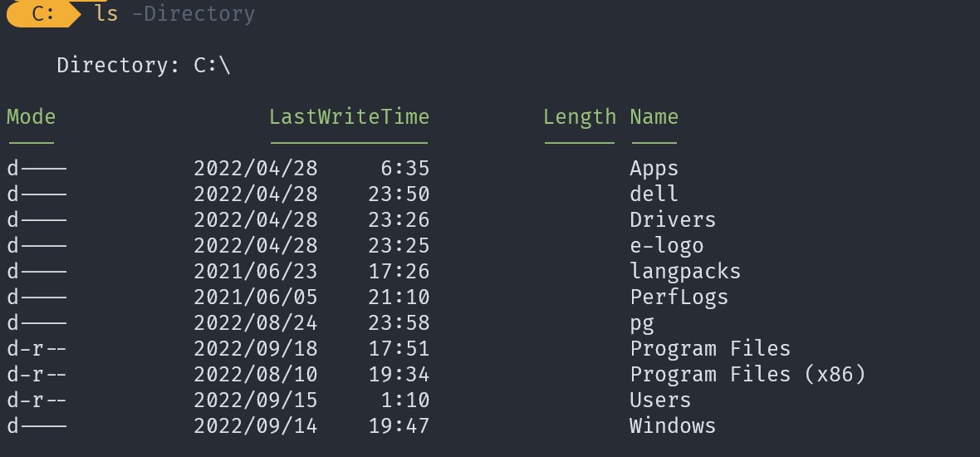The width and height of the screenshot is (980, 457).
Task: Click the Mode column header
Action: pyautogui.click(x=32, y=117)
